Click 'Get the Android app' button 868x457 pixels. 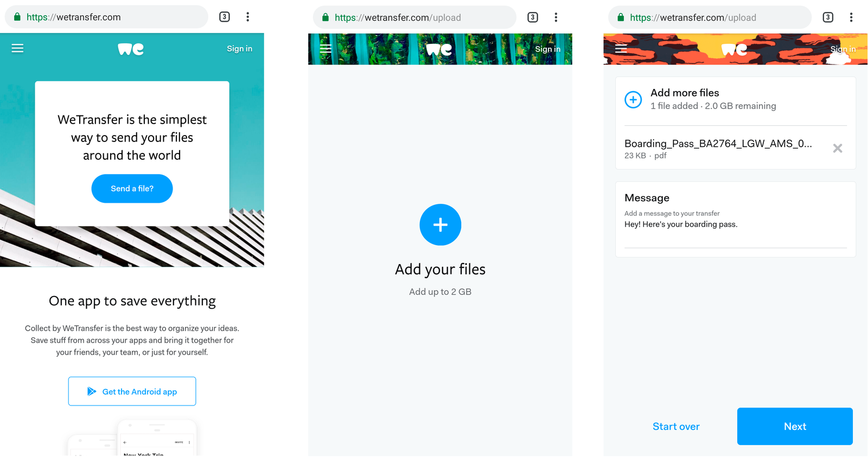point(132,391)
